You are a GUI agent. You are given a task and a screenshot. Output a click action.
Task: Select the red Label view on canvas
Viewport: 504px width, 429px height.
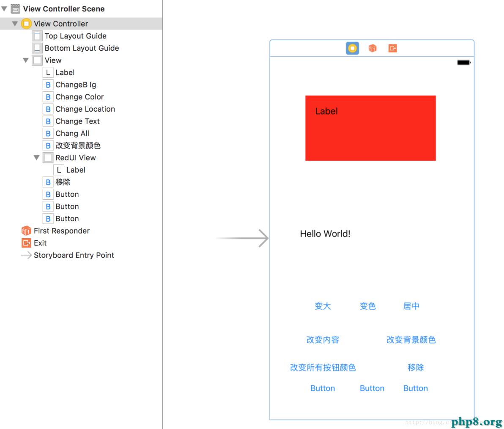tap(370, 128)
